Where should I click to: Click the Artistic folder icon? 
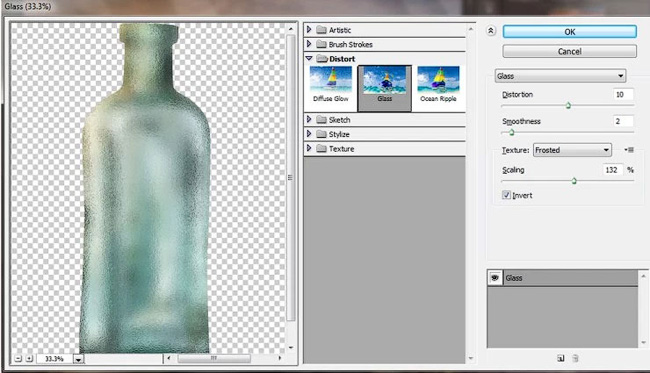[321, 30]
